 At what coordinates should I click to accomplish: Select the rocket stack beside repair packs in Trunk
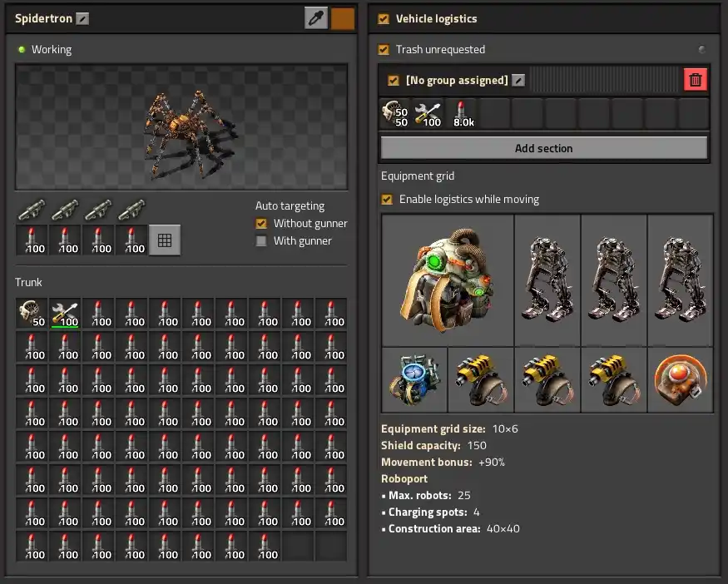point(98,314)
